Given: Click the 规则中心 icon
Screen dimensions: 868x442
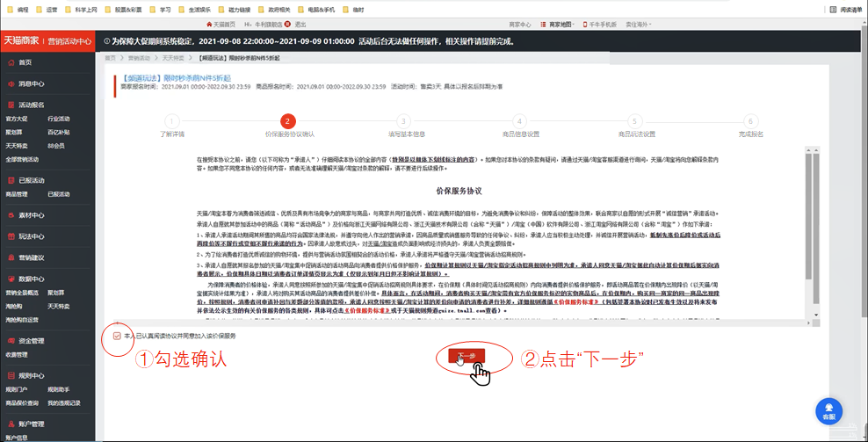Looking at the screenshot, I should pyautogui.click(x=11, y=375).
